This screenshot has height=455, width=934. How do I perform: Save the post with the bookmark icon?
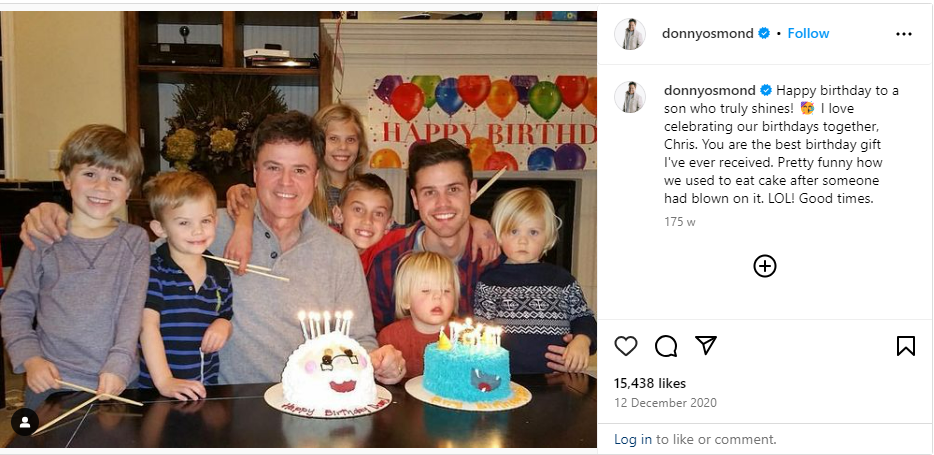point(905,345)
